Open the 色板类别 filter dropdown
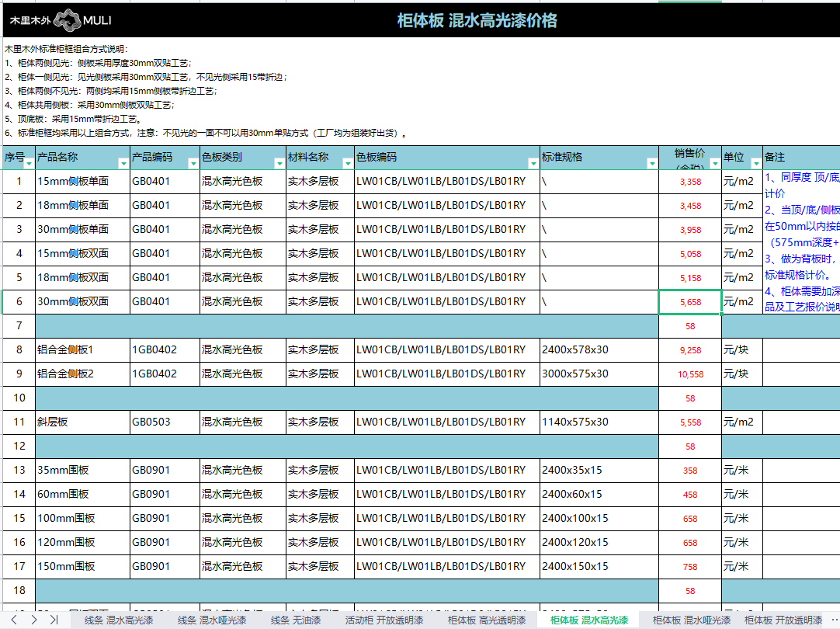The width and height of the screenshot is (840, 629). pos(279,163)
